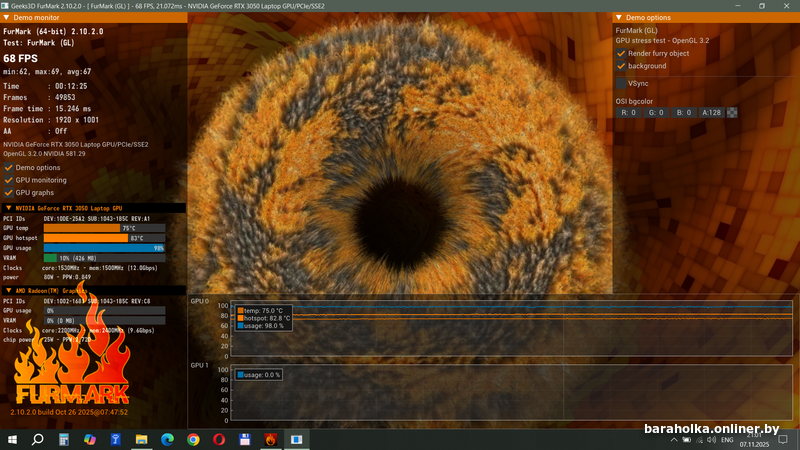Click the taskbar search magnifier icon

click(x=38, y=439)
